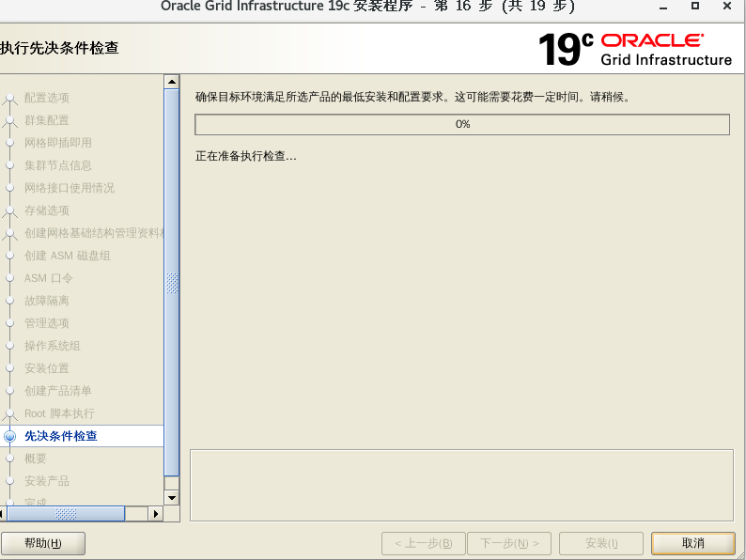Click sidebar scroll up arrow
The image size is (746, 560).
[x=172, y=82]
